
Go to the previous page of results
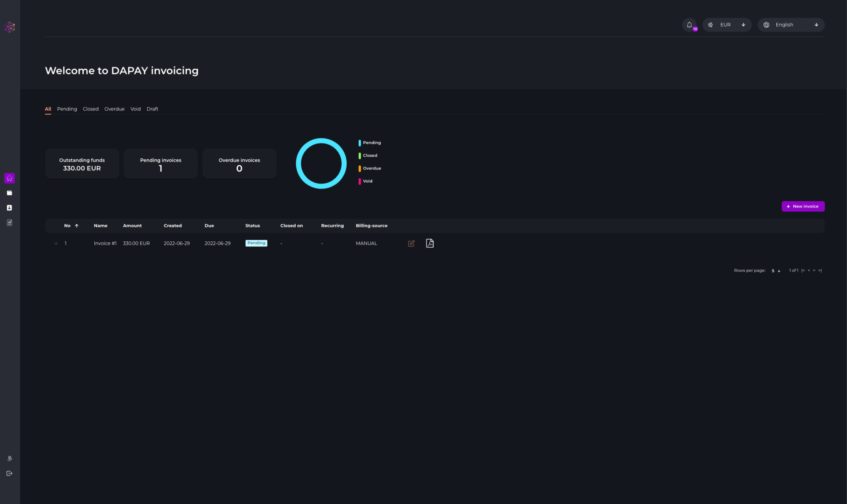pos(809,271)
